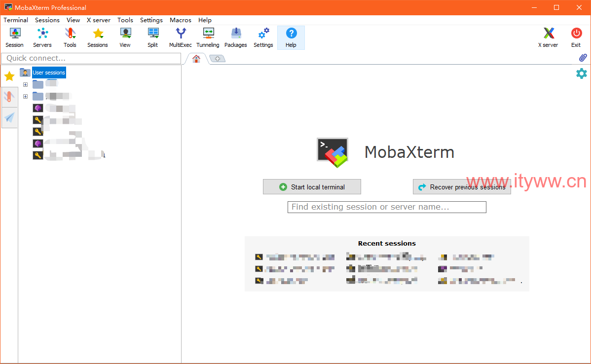Click Start local terminal button
Viewport: 591px width, 364px height.
pyautogui.click(x=312, y=187)
